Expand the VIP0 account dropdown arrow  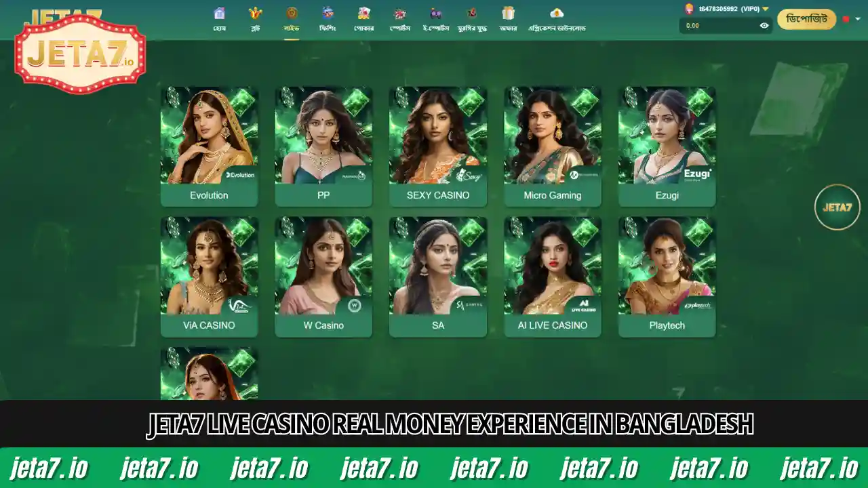click(x=766, y=9)
